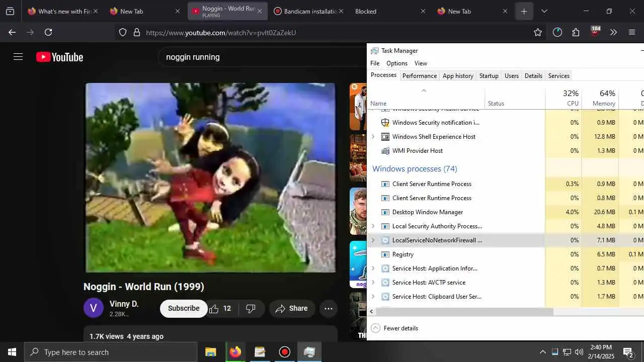
Task: Select the Registry process row
Action: click(x=506, y=254)
